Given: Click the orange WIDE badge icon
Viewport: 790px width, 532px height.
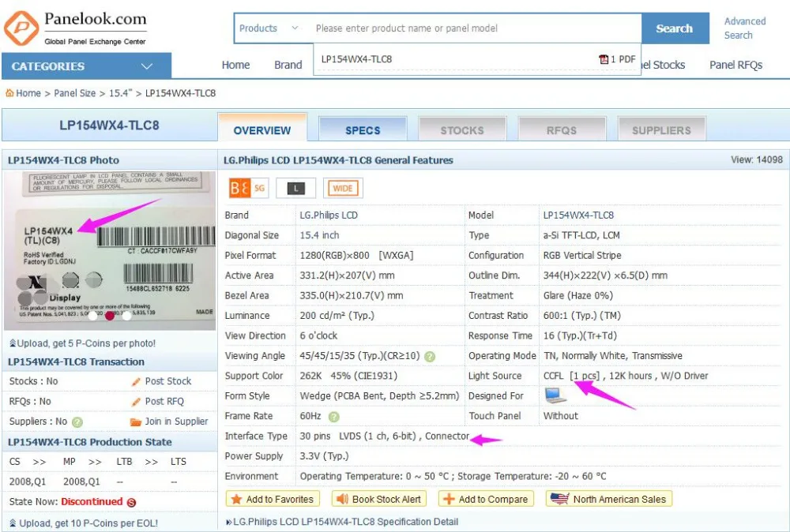Looking at the screenshot, I should click(343, 188).
